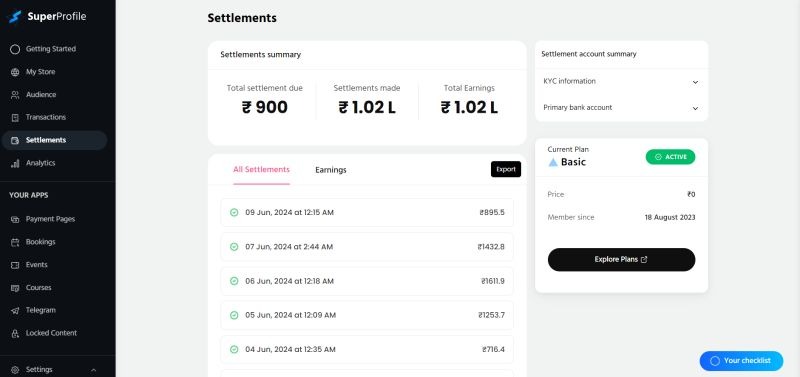Select the All Settlements tab
The height and width of the screenshot is (377, 800).
pos(261,170)
